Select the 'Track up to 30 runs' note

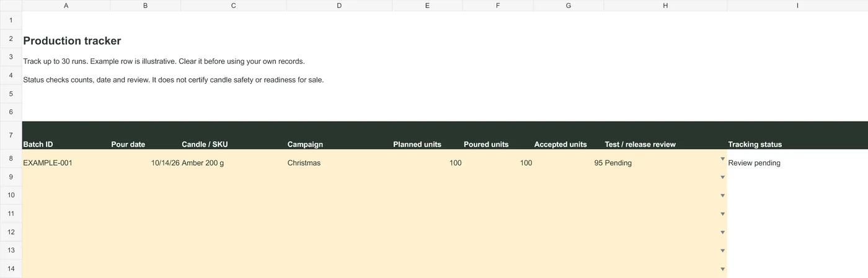[164, 61]
